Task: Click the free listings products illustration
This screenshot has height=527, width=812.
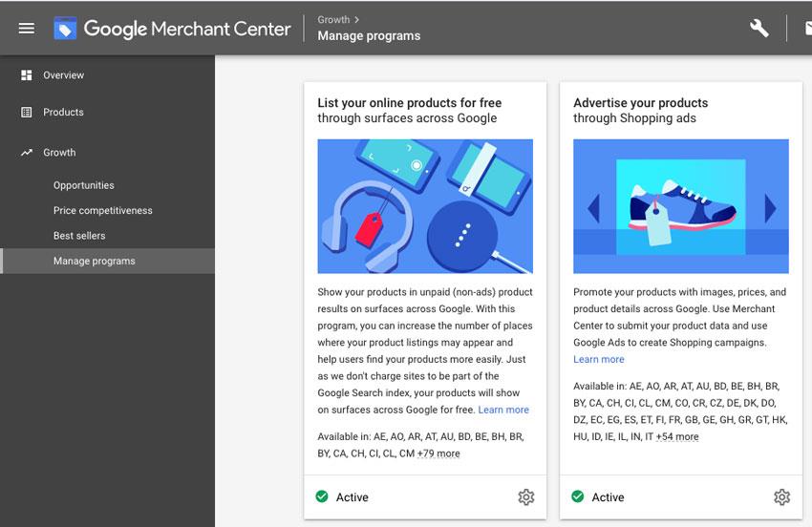Action: tap(425, 206)
